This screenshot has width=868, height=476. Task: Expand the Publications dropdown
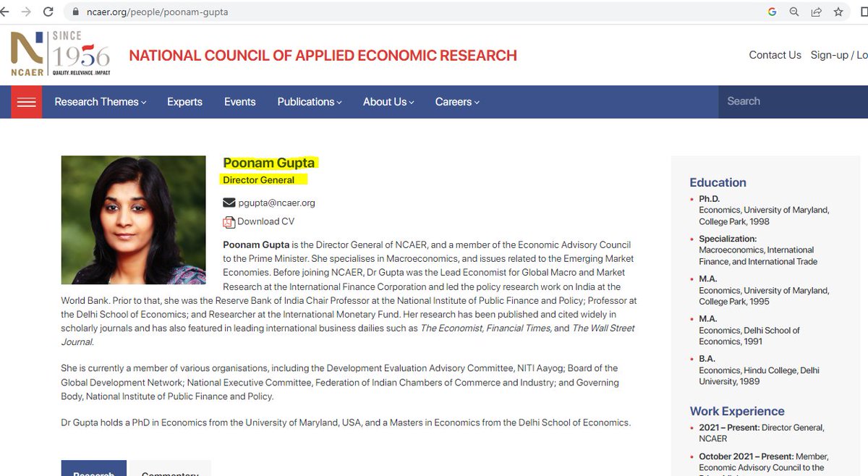[310, 102]
